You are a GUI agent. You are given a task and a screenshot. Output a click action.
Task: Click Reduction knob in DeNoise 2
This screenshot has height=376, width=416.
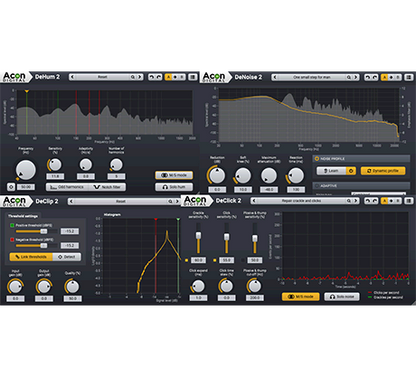(217, 175)
